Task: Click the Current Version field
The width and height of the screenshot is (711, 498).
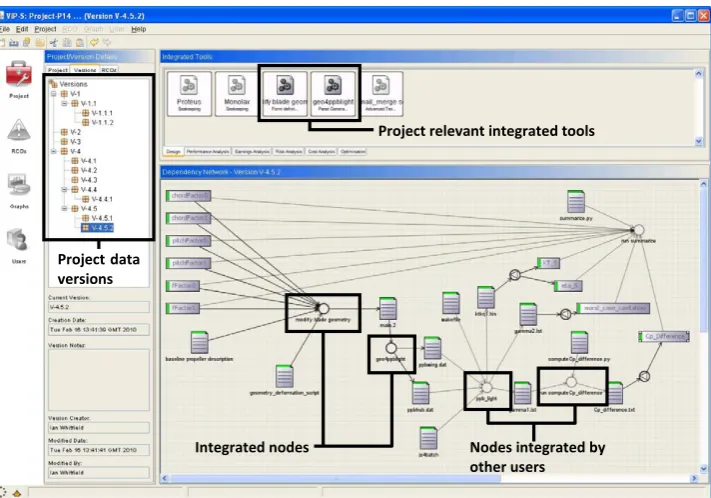Action: [x=99, y=307]
